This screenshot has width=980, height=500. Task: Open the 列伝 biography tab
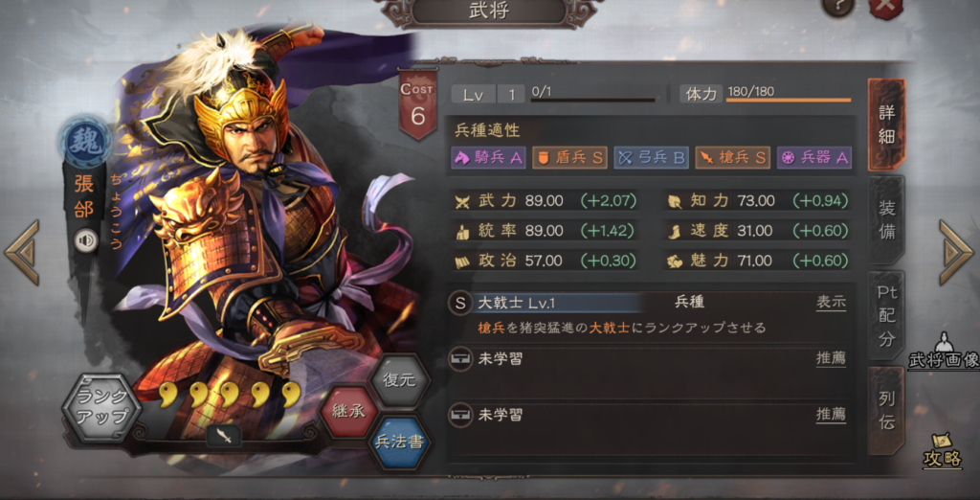886,411
